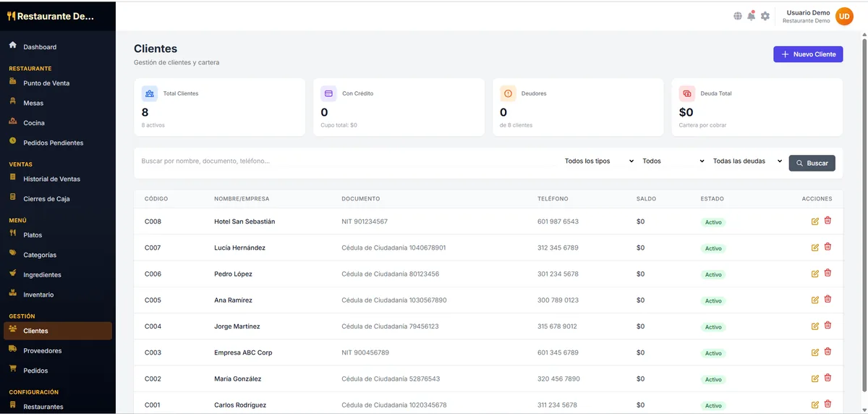Click the Activo badge for Ana Ramírez

713,300
